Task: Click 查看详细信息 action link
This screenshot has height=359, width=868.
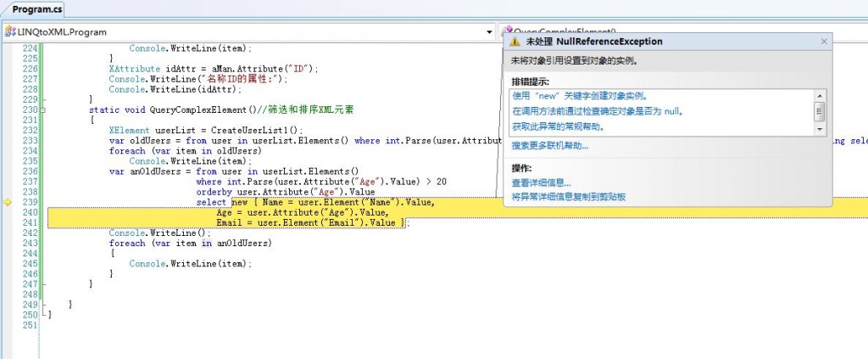Action: coord(542,182)
